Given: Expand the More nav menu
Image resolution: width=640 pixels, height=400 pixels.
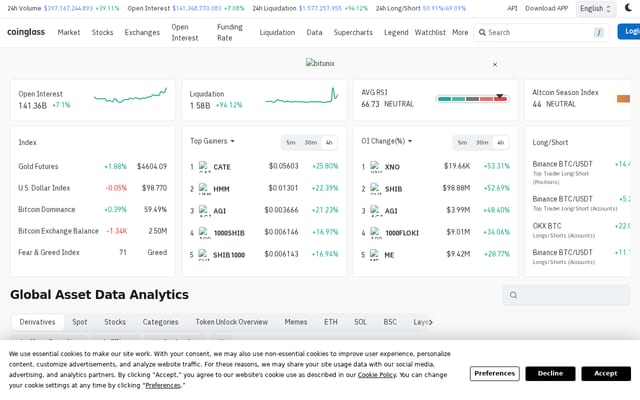Looking at the screenshot, I should [460, 32].
